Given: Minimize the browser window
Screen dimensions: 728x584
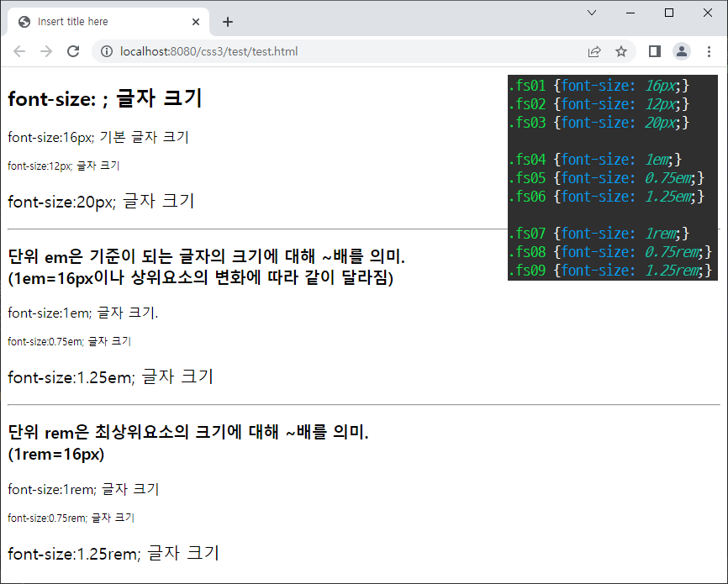Looking at the screenshot, I should click(x=630, y=13).
